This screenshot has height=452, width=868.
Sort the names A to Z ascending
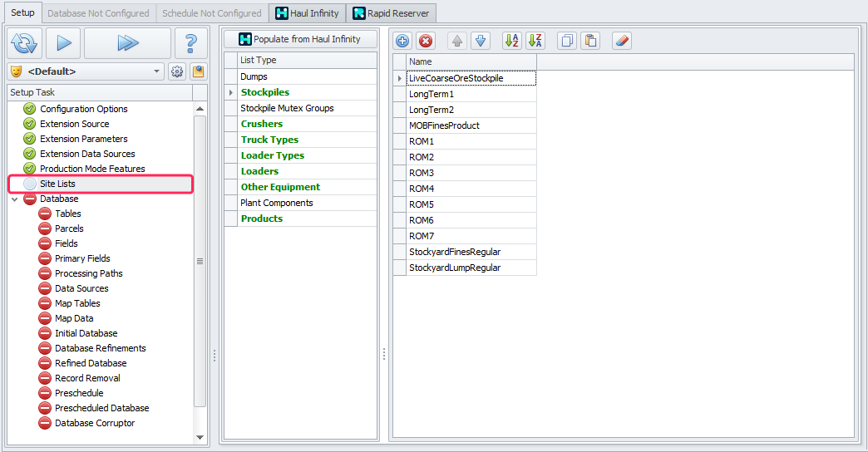512,41
